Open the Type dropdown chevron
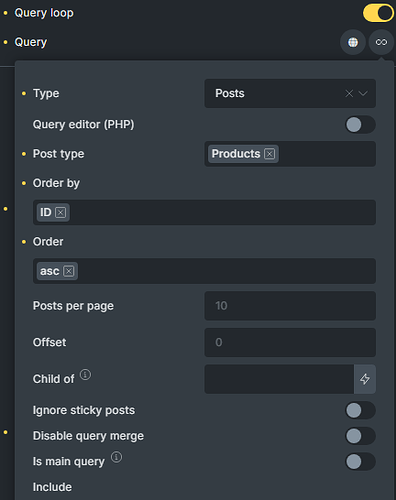The height and width of the screenshot is (500, 396). (x=363, y=94)
